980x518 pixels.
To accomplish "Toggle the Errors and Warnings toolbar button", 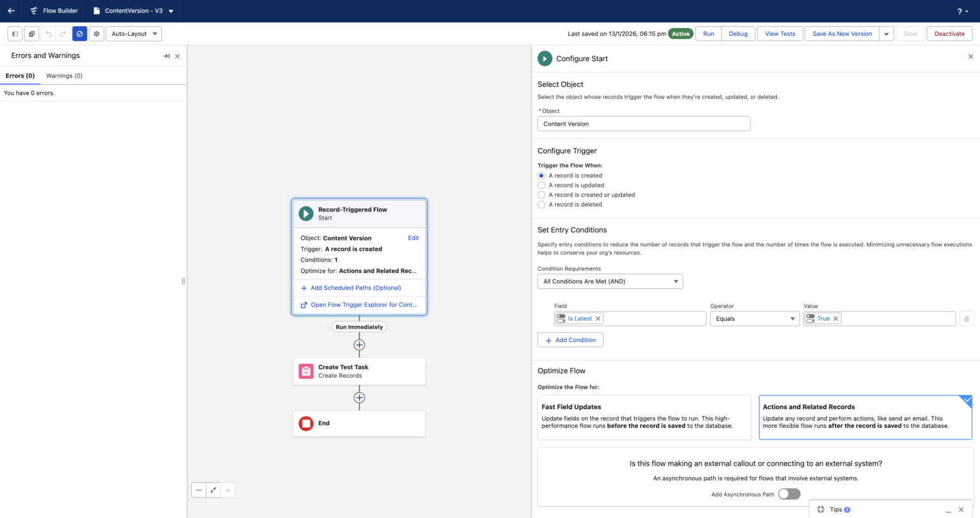I will tap(80, 34).
